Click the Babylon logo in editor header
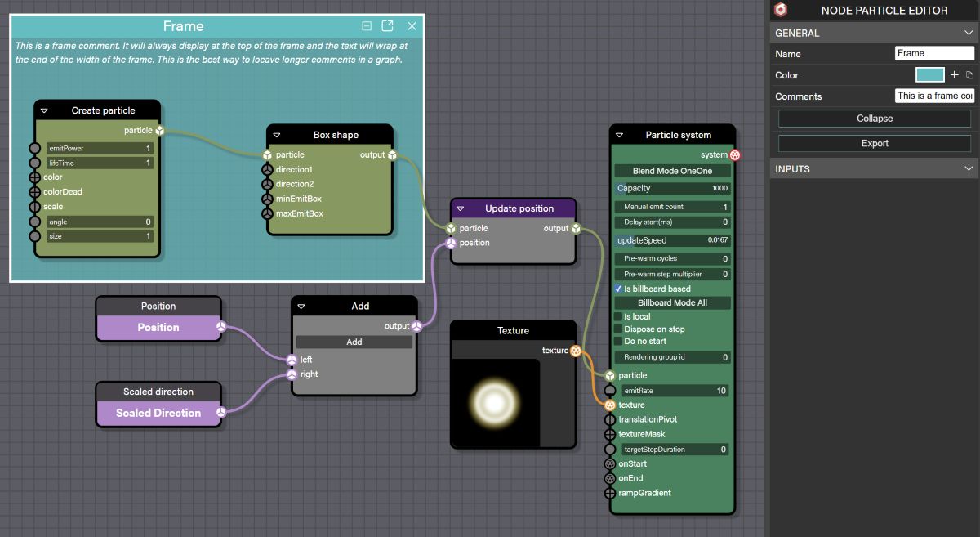This screenshot has height=537, width=980. click(781, 11)
